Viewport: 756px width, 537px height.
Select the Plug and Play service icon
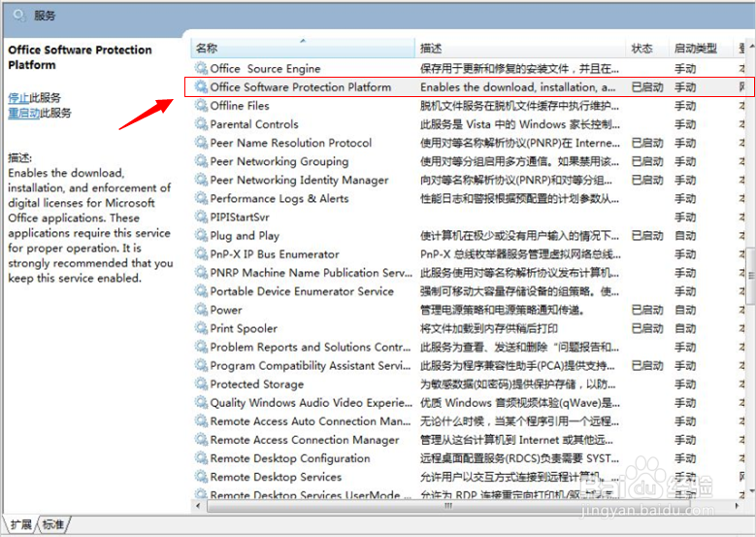pyautogui.click(x=201, y=235)
